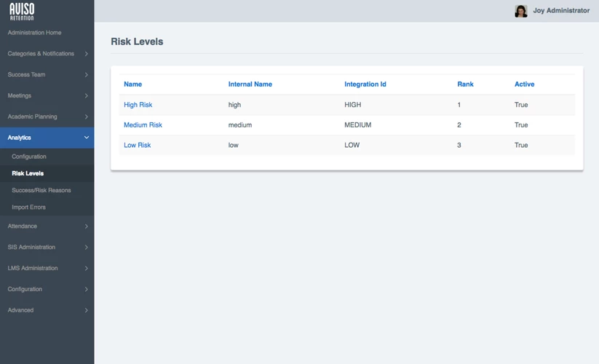The image size is (599, 364).
Task: Click the Risk Levels page heading
Action: point(137,41)
